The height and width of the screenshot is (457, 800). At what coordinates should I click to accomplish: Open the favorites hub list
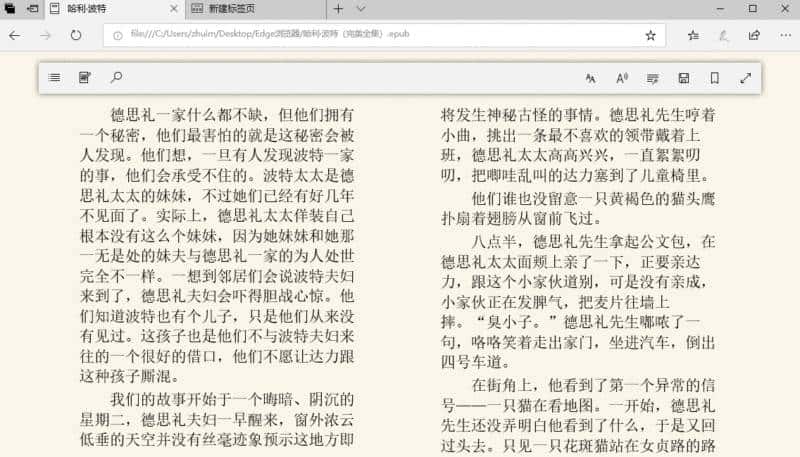693,35
